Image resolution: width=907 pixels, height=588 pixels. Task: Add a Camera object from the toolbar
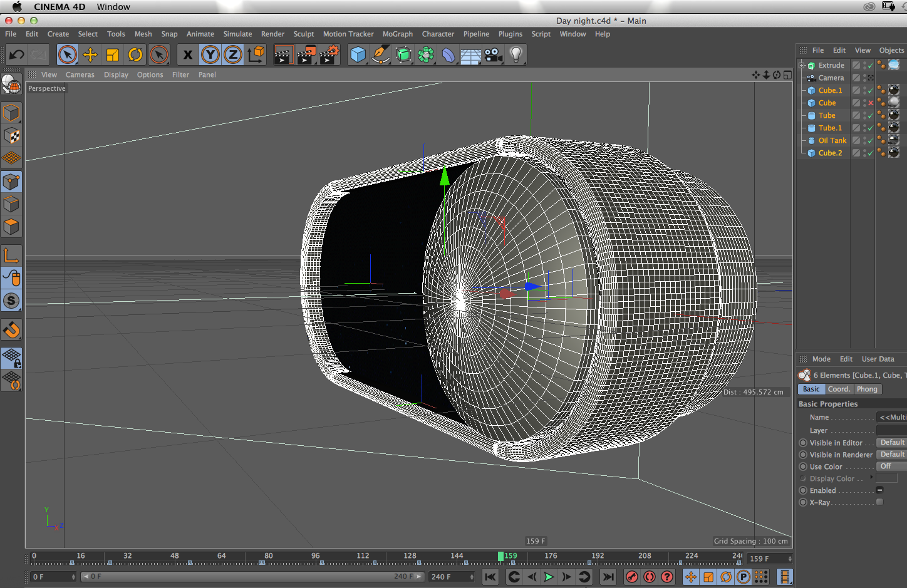(494, 55)
